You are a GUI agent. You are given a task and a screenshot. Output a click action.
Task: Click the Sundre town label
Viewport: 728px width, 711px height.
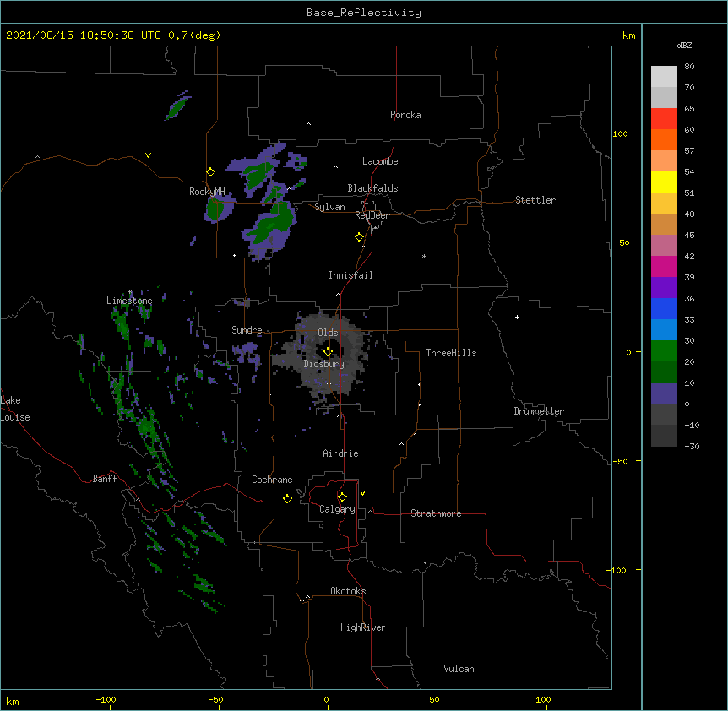(247, 330)
